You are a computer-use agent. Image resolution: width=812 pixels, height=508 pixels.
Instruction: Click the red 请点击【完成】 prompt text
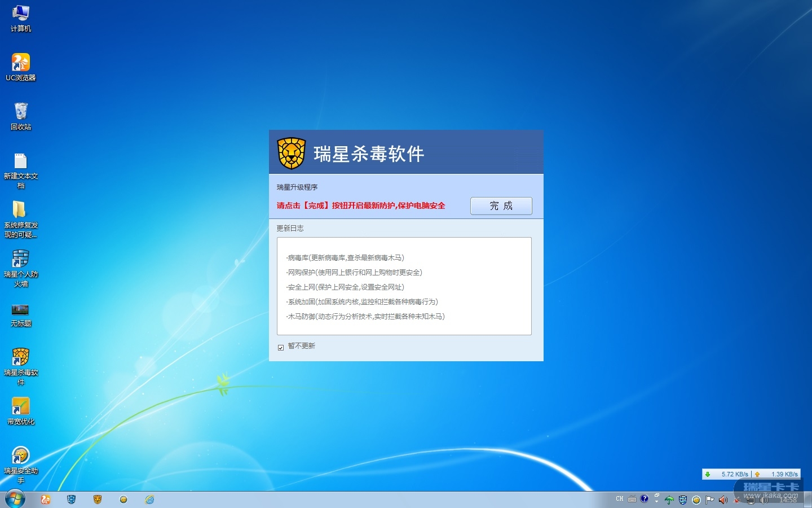(361, 205)
